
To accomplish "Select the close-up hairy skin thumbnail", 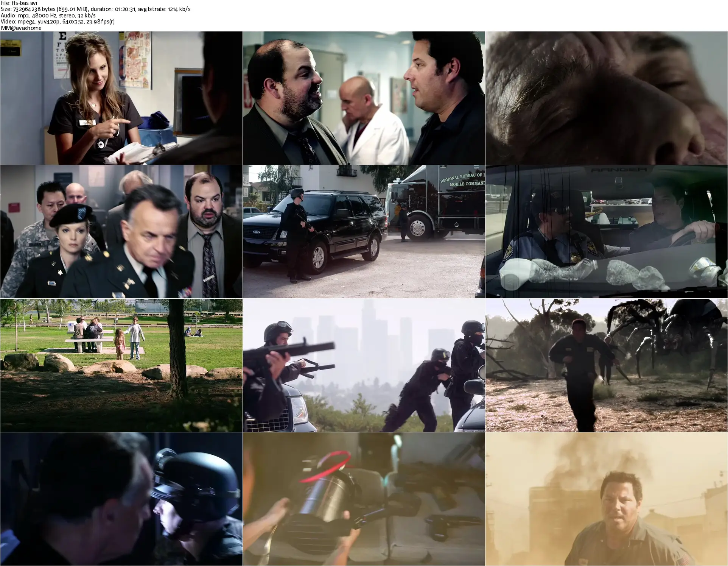I will 606,98.
